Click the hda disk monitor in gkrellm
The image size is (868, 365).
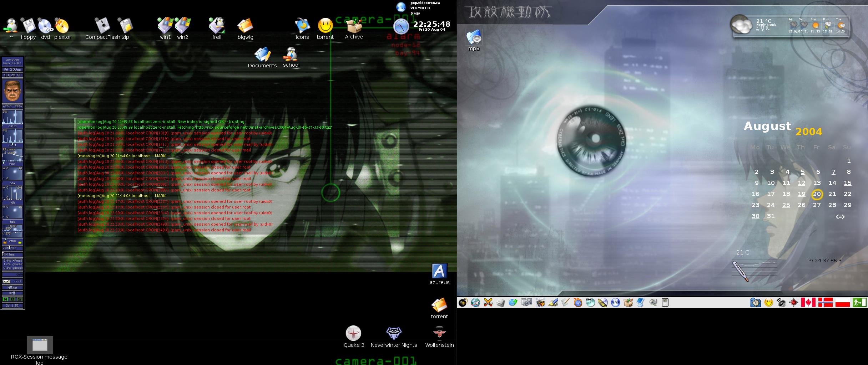coord(12,175)
